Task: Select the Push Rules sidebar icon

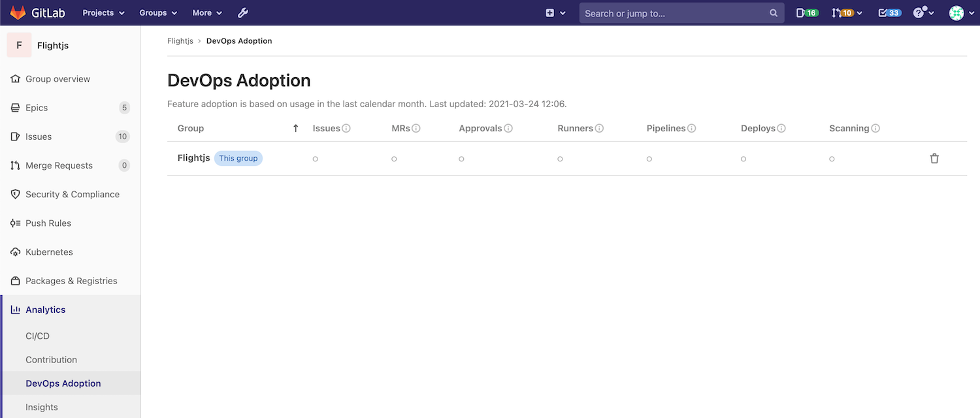Action: [14, 223]
